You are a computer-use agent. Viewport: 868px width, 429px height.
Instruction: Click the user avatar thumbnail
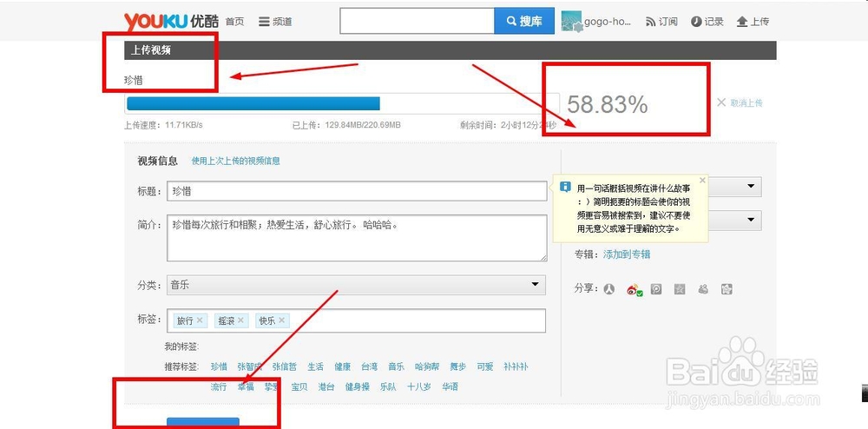571,22
